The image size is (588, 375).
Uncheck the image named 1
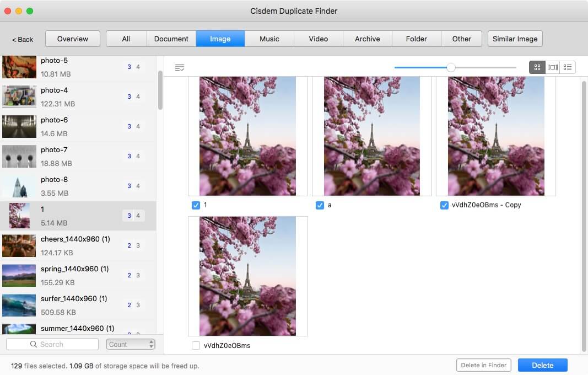point(196,205)
